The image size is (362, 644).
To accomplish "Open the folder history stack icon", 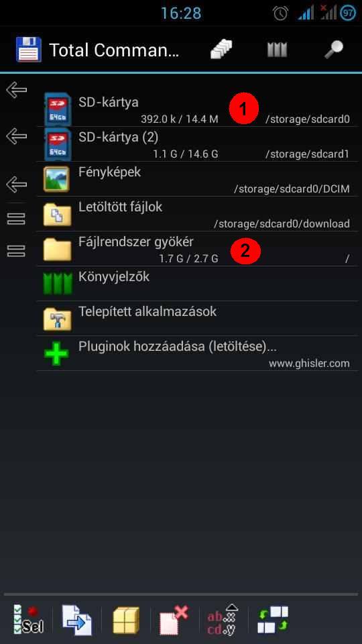I will point(221,50).
